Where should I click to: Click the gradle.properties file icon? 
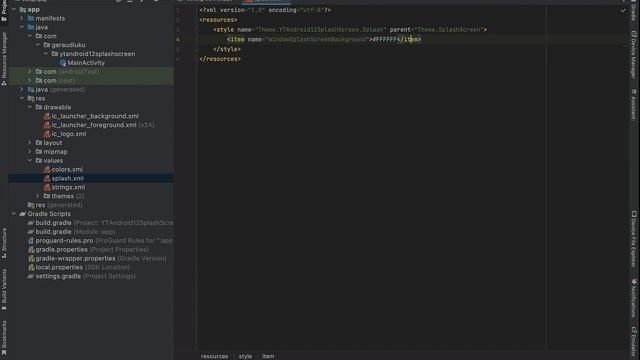coord(31,250)
